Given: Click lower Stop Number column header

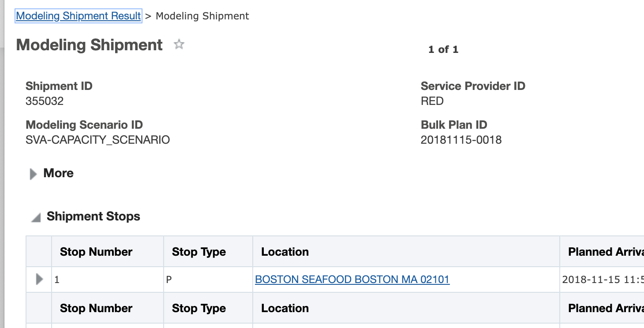Looking at the screenshot, I should pyautogui.click(x=96, y=308).
